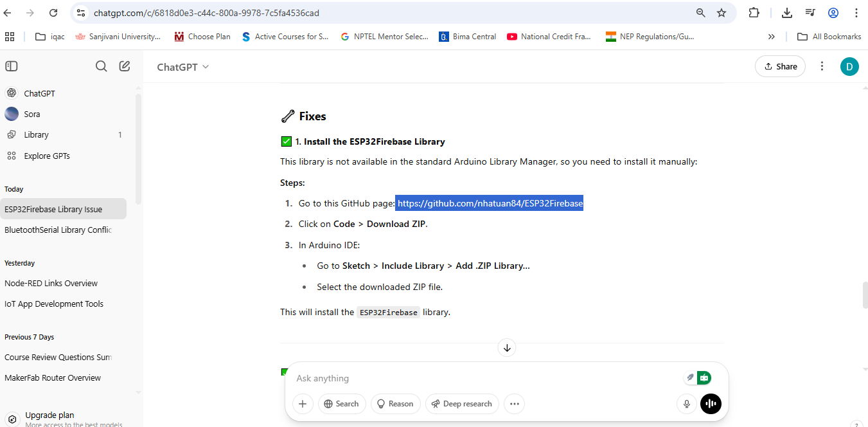Open the ChatGPT model selector dropdown

click(183, 67)
